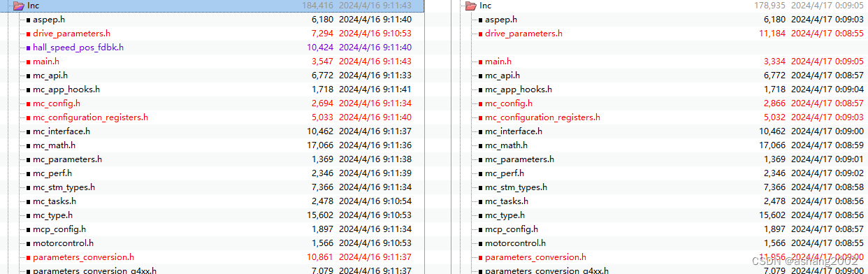Select aspep.h in the right pane
This screenshot has width=868, height=274.
pos(502,20)
